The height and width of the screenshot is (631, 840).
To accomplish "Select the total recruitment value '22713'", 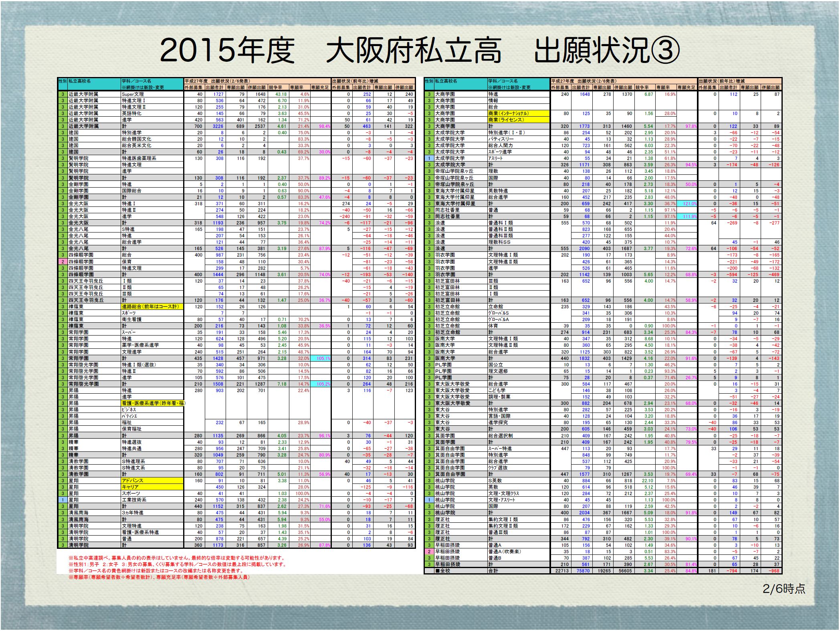I will pos(562,571).
